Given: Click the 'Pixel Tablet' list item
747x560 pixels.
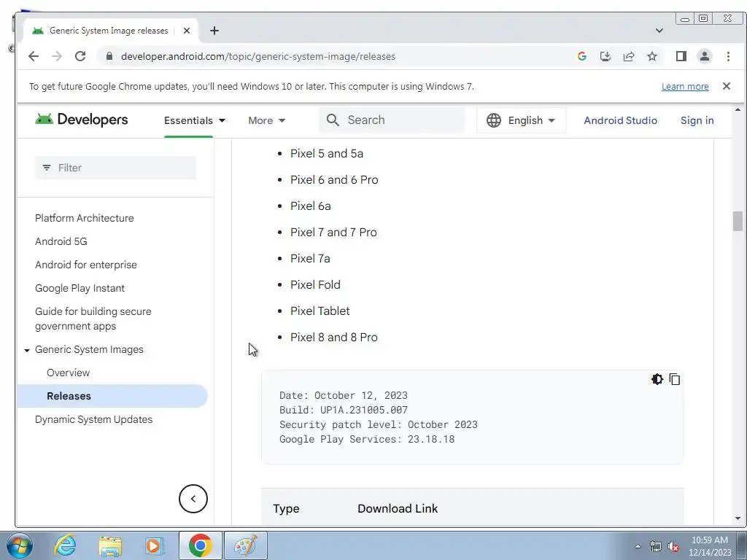Looking at the screenshot, I should pos(320,311).
